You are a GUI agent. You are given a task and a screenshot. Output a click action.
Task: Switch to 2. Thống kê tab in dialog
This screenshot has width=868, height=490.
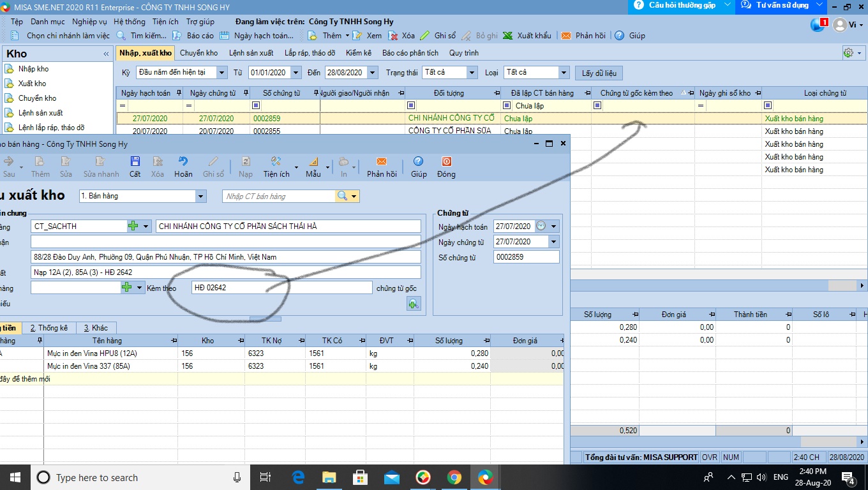[x=49, y=328]
